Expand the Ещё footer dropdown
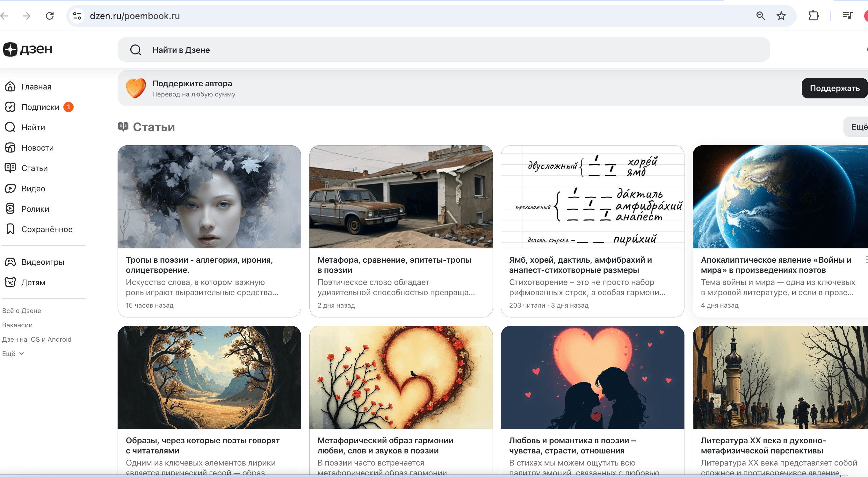 (x=13, y=353)
